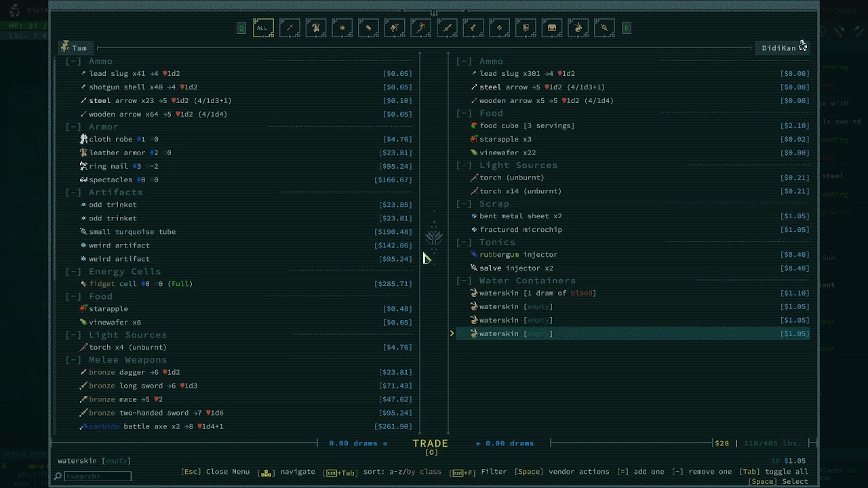Select the shield category filter icon
The width and height of the screenshot is (868, 488).
[526, 28]
